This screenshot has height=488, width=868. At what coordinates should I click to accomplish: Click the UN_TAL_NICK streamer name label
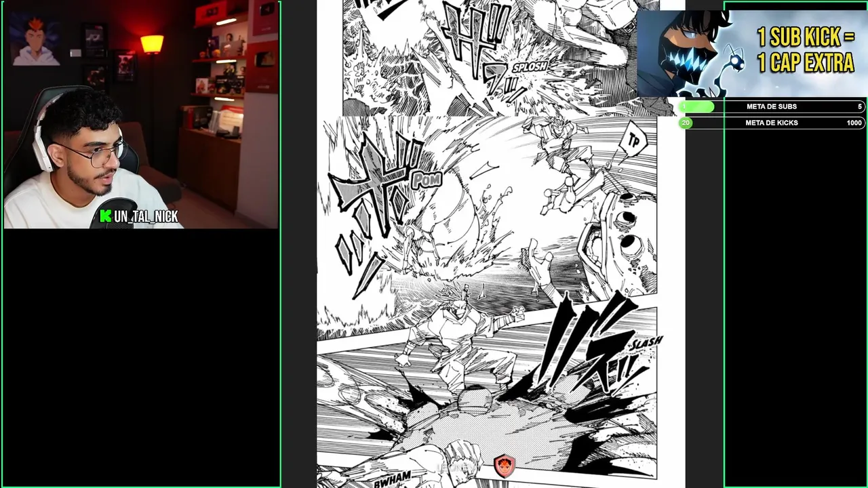(x=146, y=216)
